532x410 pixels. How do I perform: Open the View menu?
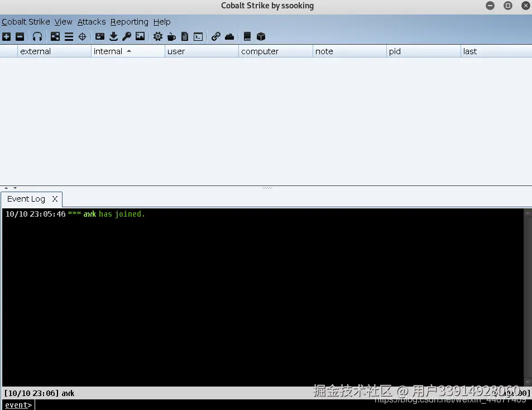click(64, 22)
